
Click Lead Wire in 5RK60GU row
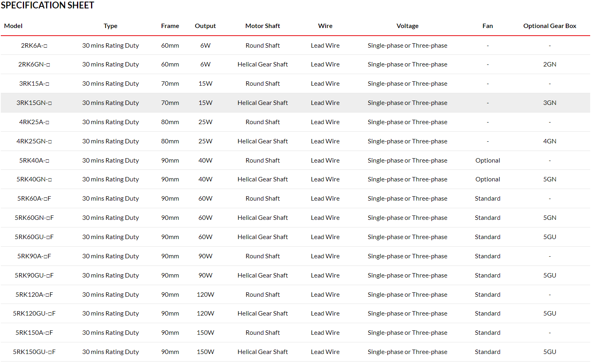click(x=325, y=237)
